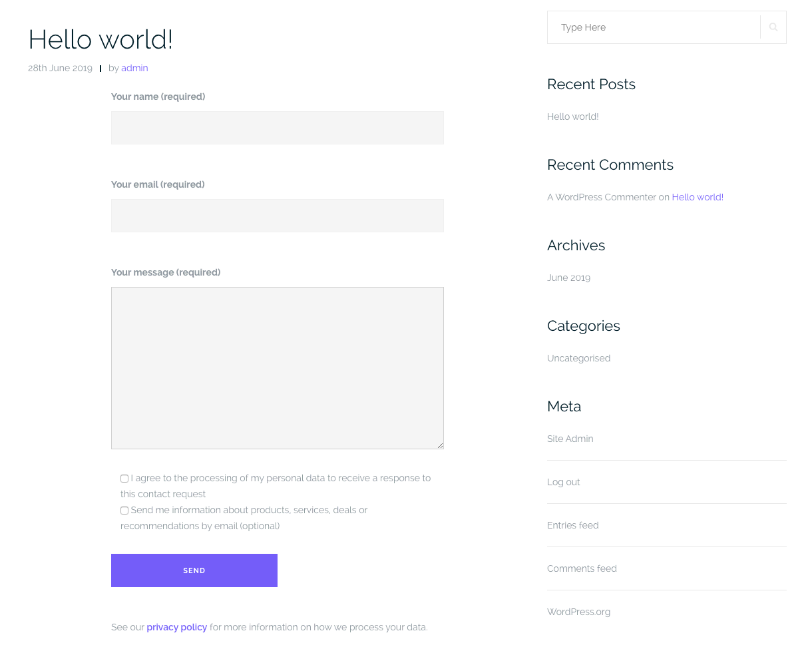
Task: View the admin author profile
Action: click(x=134, y=68)
